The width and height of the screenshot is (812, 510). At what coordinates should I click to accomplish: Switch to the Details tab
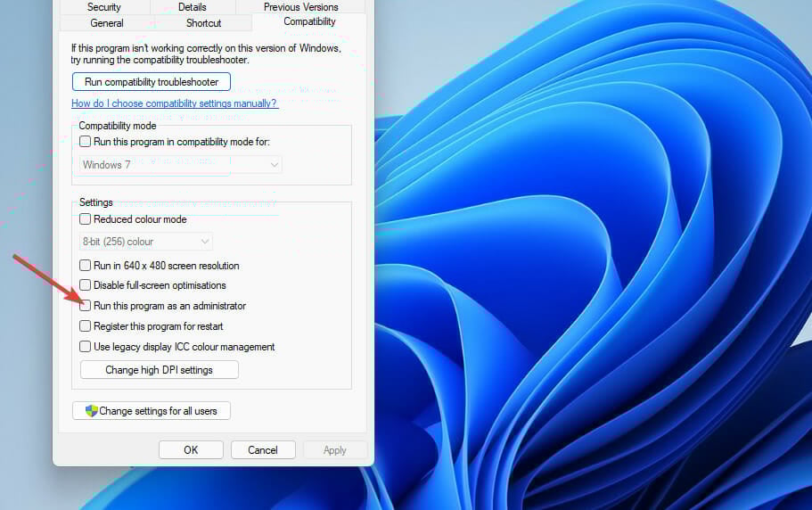coord(193,7)
